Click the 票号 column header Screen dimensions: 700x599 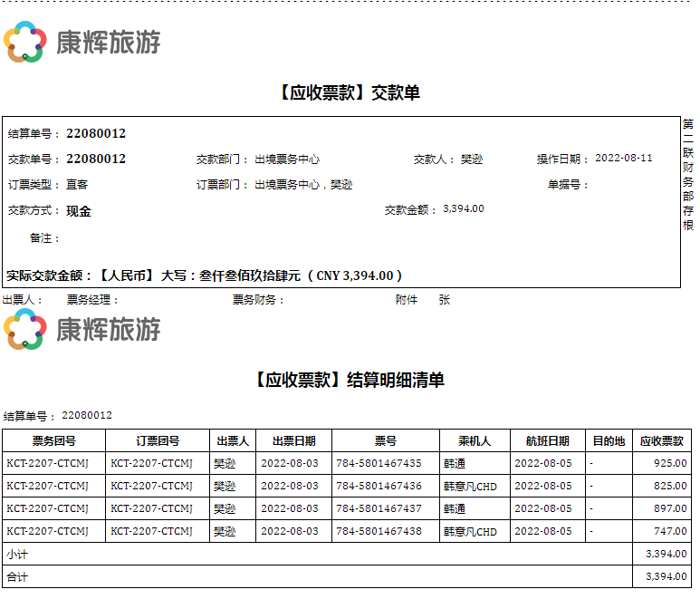tap(385, 441)
